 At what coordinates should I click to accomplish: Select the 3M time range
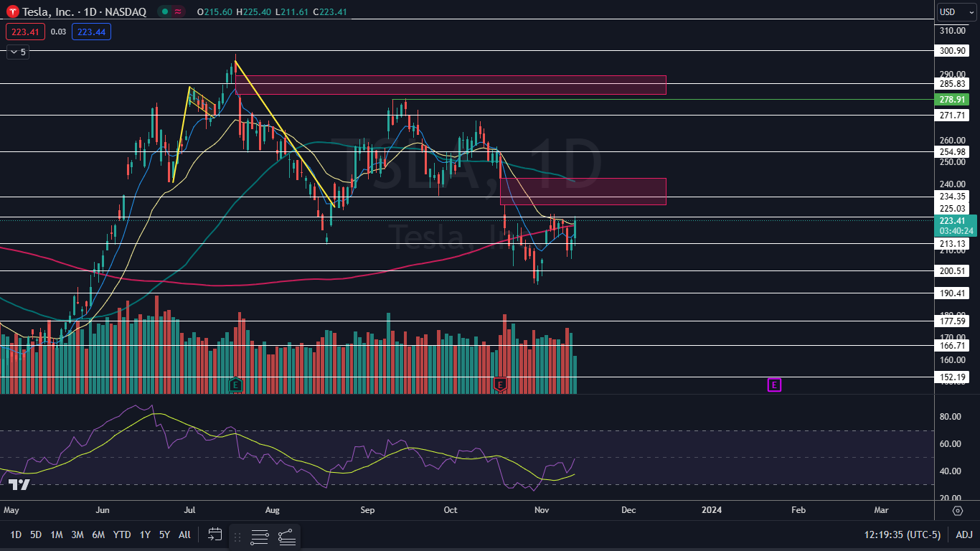pos(77,534)
